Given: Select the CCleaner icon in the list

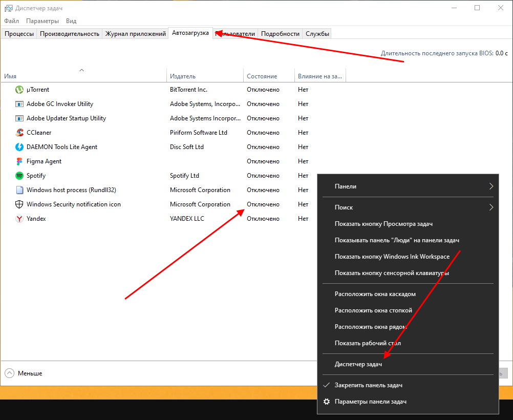Looking at the screenshot, I should pos(19,133).
